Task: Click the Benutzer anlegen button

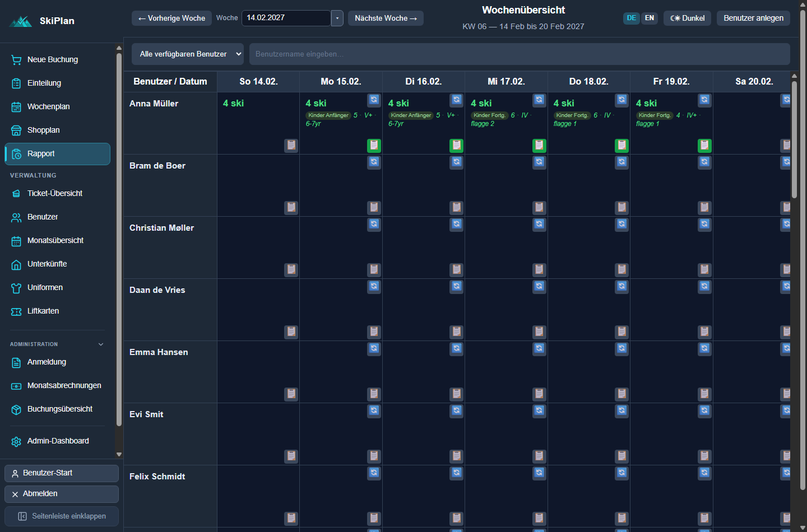Action: [754, 18]
